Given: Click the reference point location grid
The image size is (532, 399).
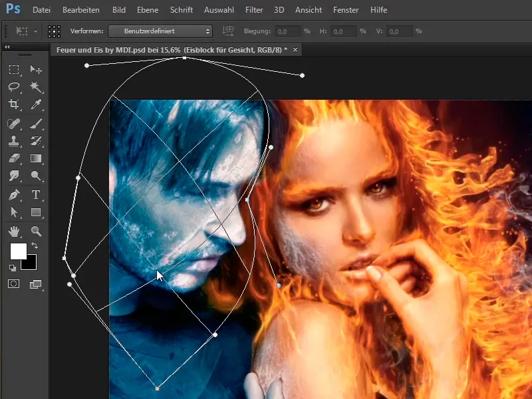Looking at the screenshot, I should (x=54, y=31).
